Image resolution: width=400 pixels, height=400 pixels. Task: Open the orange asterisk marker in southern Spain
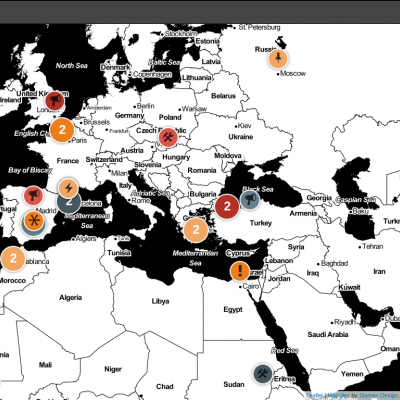point(34,220)
